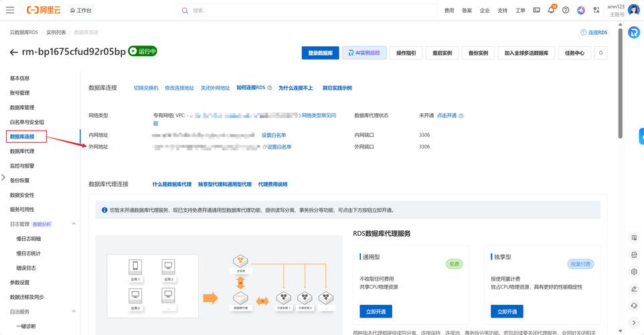Click in the top search box
644x335 pixels.
pyautogui.click(x=307, y=10)
